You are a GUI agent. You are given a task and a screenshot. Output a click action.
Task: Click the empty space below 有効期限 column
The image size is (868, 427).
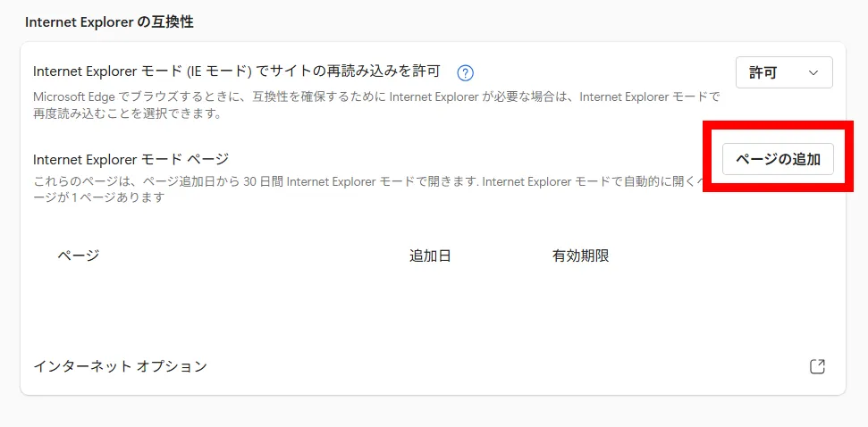[x=580, y=299]
